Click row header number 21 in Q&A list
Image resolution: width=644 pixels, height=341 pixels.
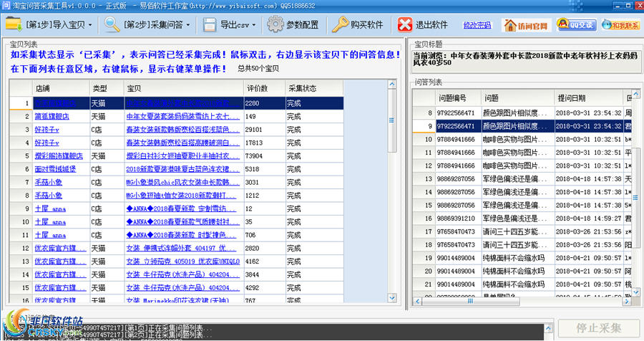[x=424, y=284]
